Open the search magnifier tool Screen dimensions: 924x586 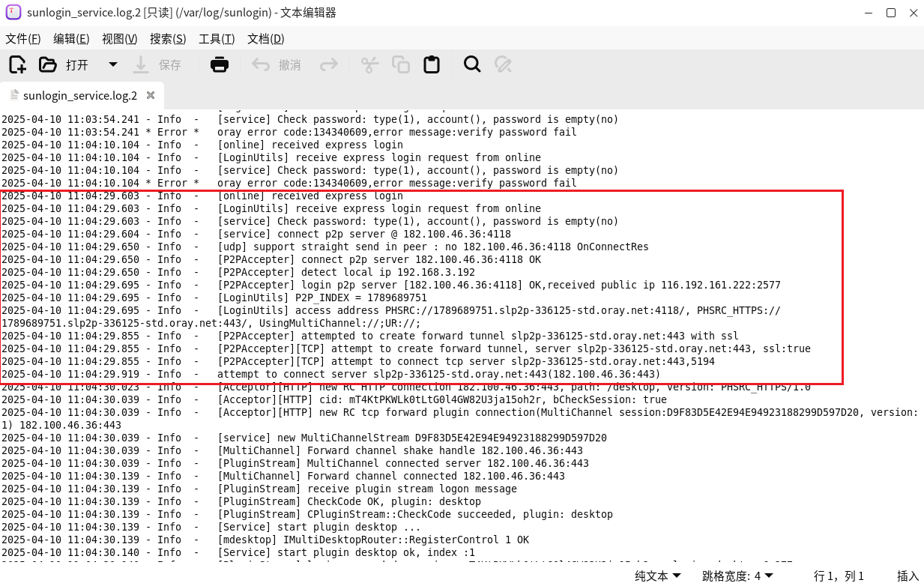click(472, 64)
